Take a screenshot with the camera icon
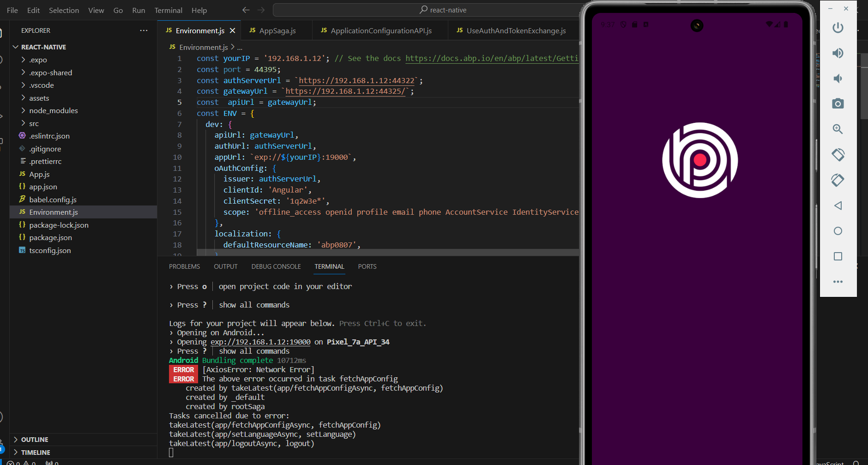 838,103
